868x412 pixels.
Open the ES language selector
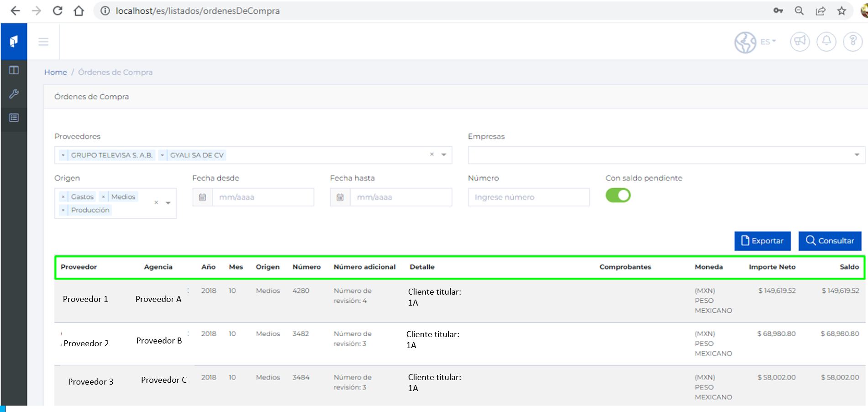pos(768,42)
